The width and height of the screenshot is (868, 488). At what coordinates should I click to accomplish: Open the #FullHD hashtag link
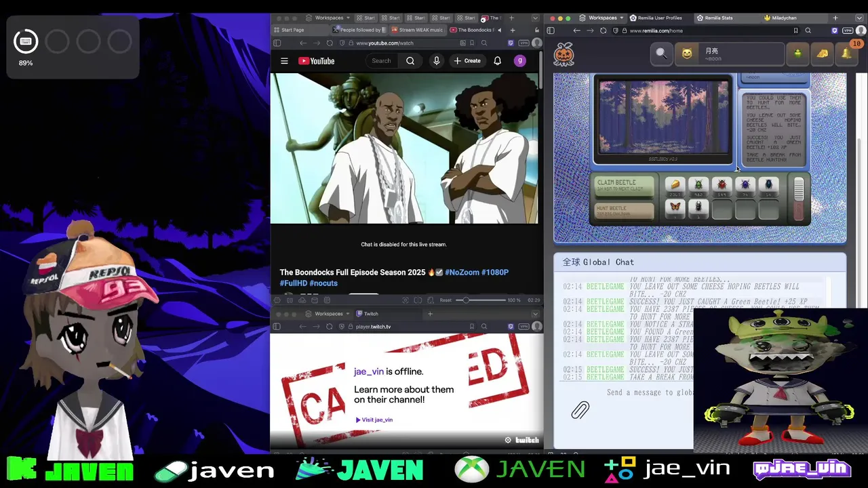(x=293, y=283)
